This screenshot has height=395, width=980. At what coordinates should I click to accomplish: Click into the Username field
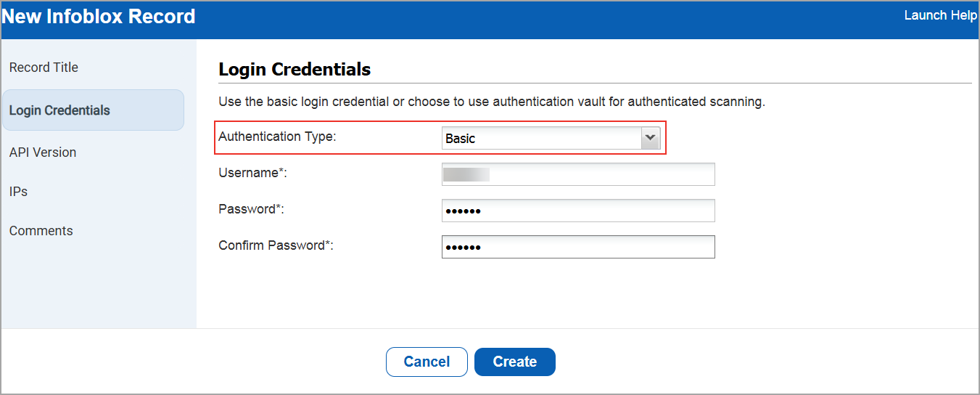pyautogui.click(x=578, y=174)
